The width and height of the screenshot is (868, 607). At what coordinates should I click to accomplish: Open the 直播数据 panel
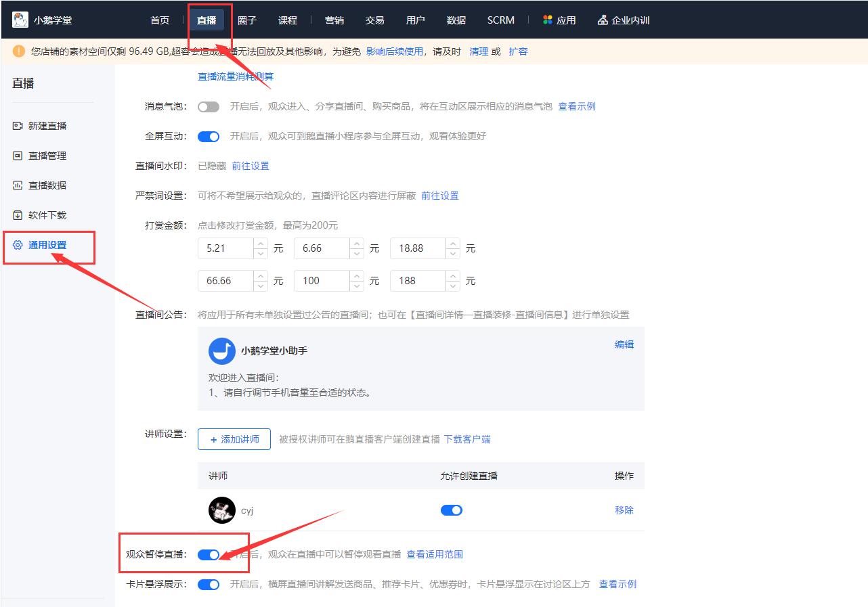(47, 185)
